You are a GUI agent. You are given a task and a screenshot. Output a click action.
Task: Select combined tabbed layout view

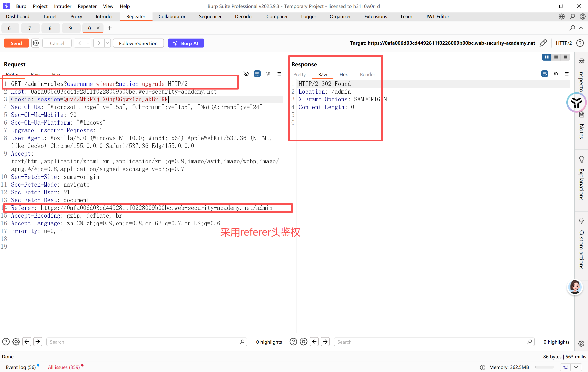click(x=565, y=57)
